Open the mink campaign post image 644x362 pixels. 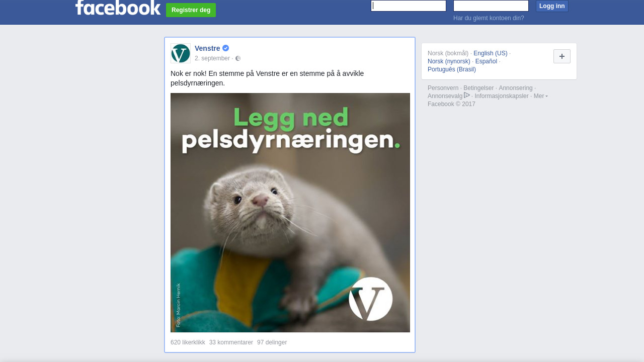coord(290,213)
